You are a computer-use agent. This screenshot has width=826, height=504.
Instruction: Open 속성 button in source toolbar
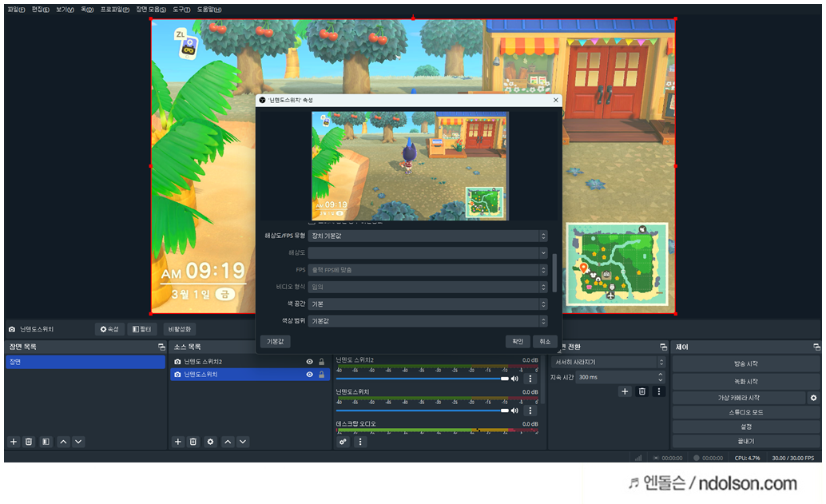pyautogui.click(x=109, y=329)
